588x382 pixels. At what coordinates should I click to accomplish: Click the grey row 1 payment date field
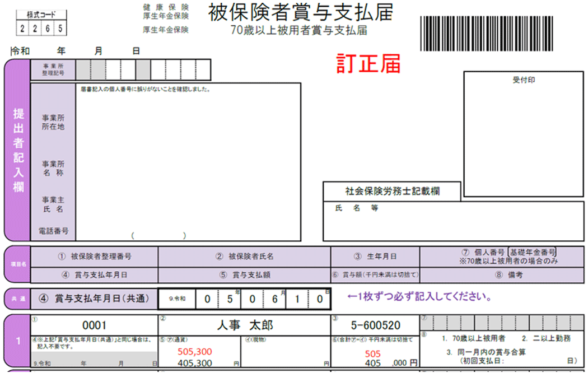pyautogui.click(x=95, y=359)
